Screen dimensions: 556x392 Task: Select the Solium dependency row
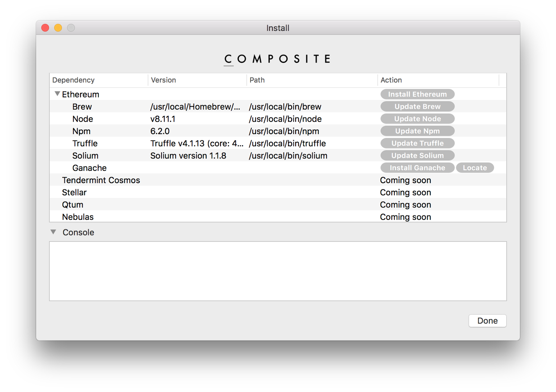point(278,155)
